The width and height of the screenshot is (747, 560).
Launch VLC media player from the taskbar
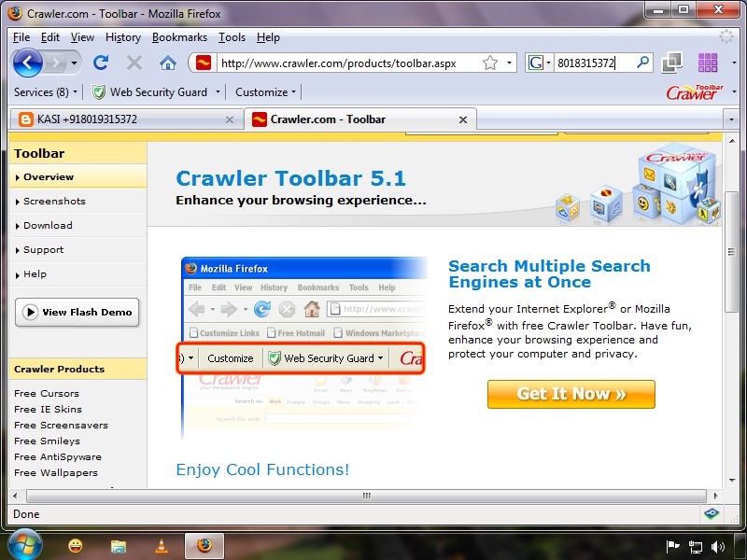coord(162,546)
